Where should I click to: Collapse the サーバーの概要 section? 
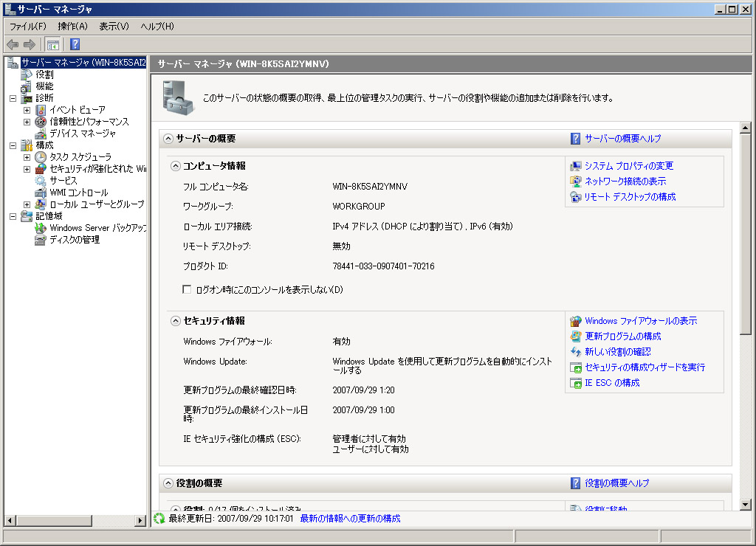pos(168,139)
